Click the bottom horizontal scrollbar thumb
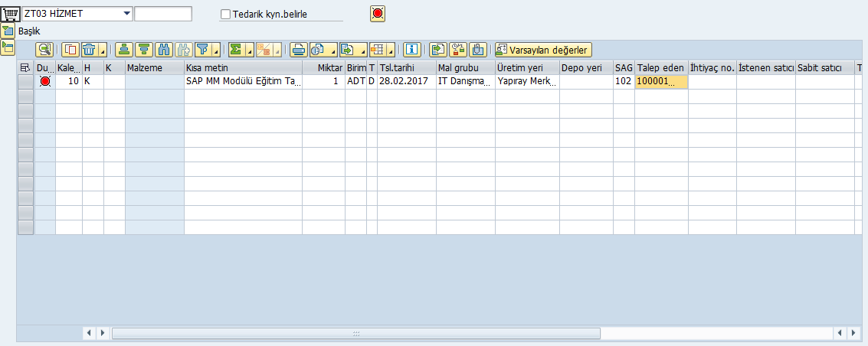Image resolution: width=868 pixels, height=346 pixels. (x=356, y=333)
